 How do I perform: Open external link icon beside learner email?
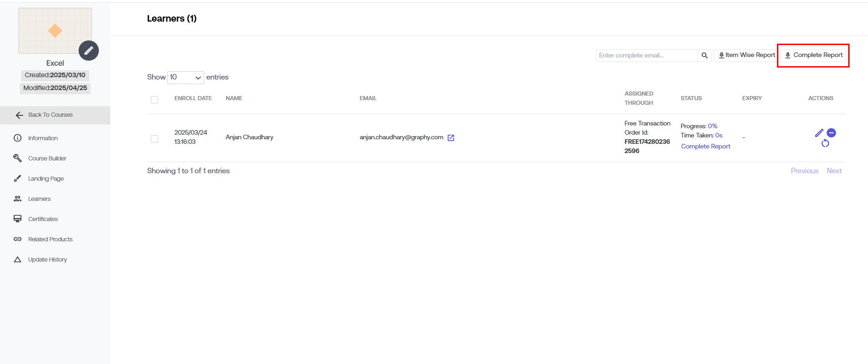[x=451, y=138]
